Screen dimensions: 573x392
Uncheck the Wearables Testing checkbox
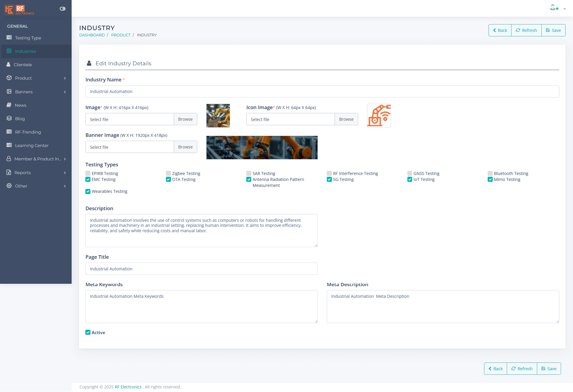(x=88, y=191)
